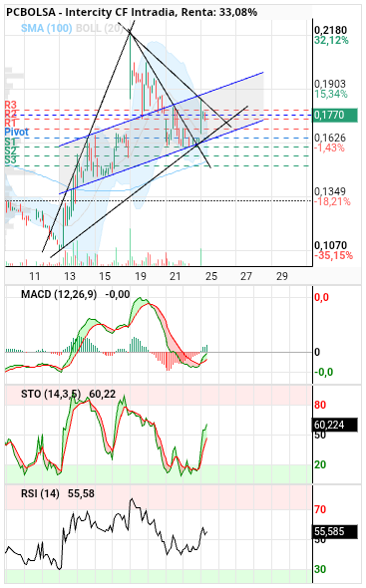Click the S1 support level label
Screen dimensions: 366x588
[11, 142]
